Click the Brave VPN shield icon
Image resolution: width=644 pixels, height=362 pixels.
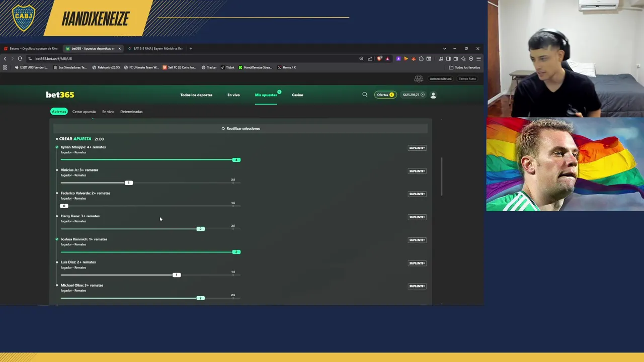pyautogui.click(x=471, y=59)
